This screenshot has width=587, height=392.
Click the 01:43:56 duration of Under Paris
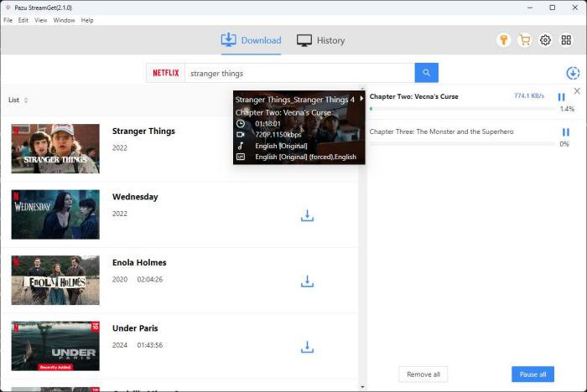click(x=150, y=345)
